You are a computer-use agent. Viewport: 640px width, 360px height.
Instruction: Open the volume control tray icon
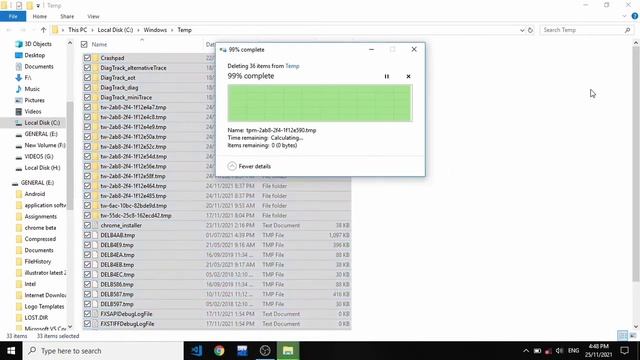[559, 351]
